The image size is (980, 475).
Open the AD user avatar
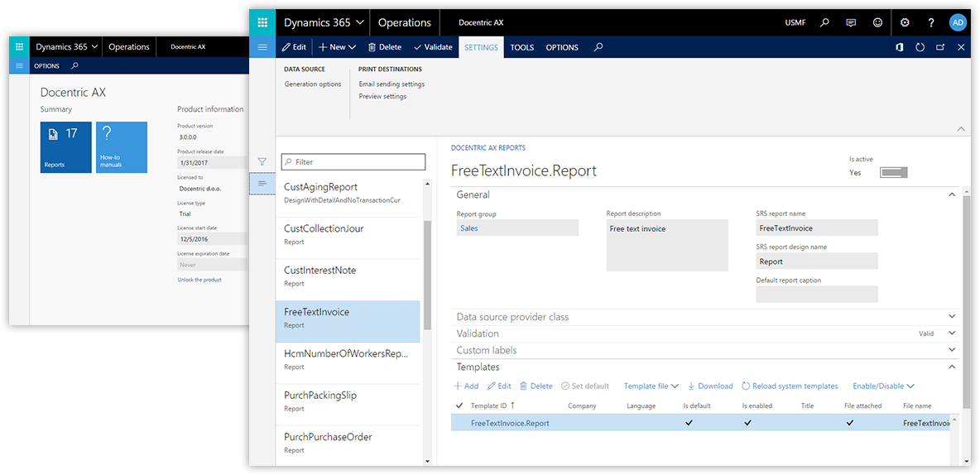(x=958, y=22)
